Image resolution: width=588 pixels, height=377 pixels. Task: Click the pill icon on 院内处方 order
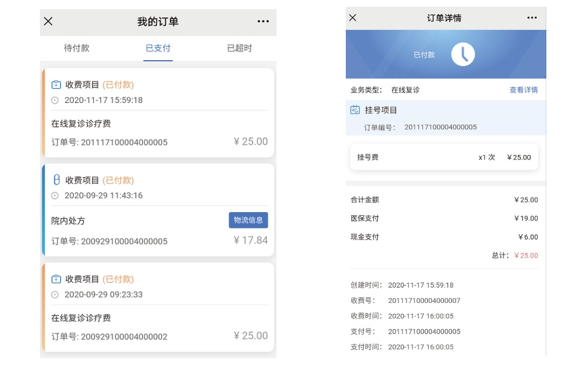pos(56,180)
